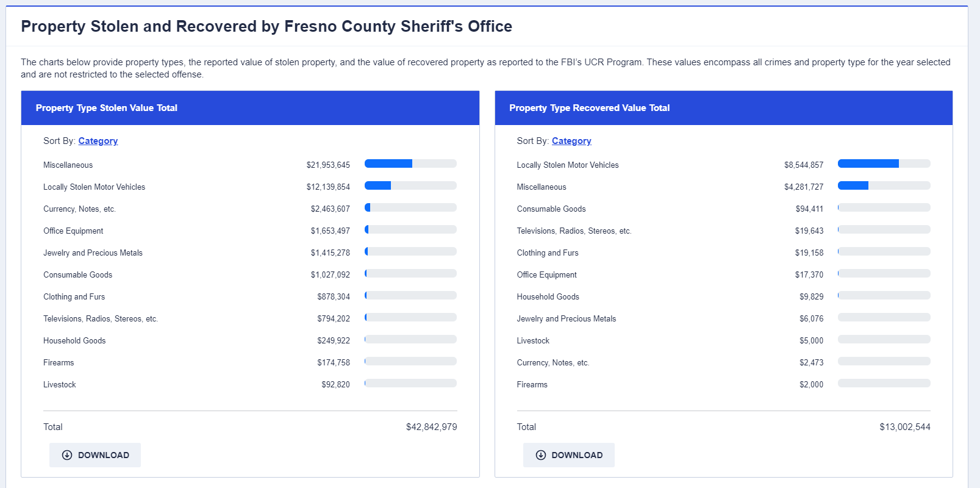This screenshot has width=980, height=488.
Task: Click Miscellaneous stolen value progress bar
Action: 410,163
